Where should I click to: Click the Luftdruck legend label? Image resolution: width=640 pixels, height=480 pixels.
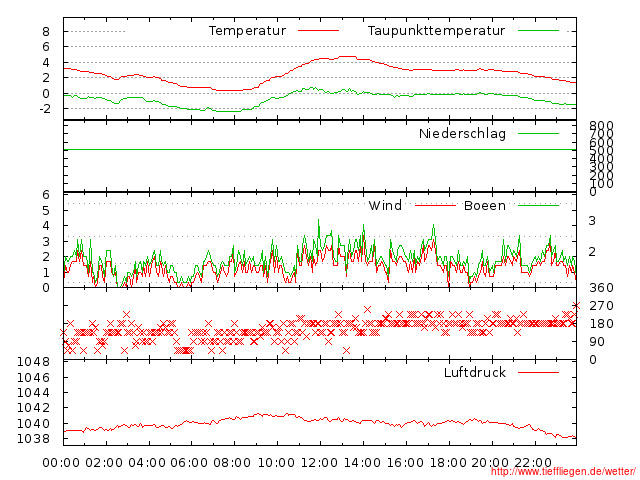pyautogui.click(x=475, y=372)
